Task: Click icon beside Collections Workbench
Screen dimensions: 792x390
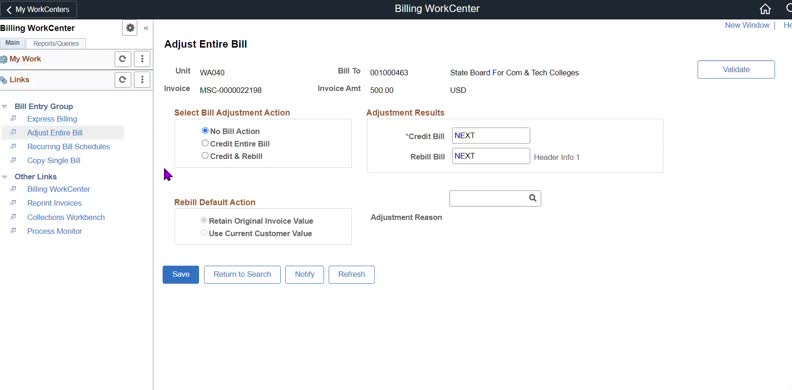Action: (14, 217)
